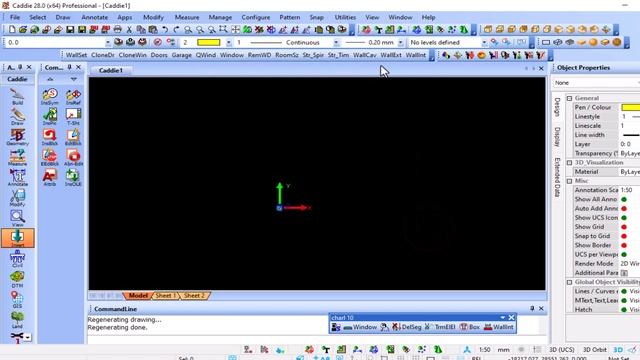Viewport: 640px width, 360px height.
Task: Click the RoomSz toolbar button
Action: pyautogui.click(x=287, y=55)
